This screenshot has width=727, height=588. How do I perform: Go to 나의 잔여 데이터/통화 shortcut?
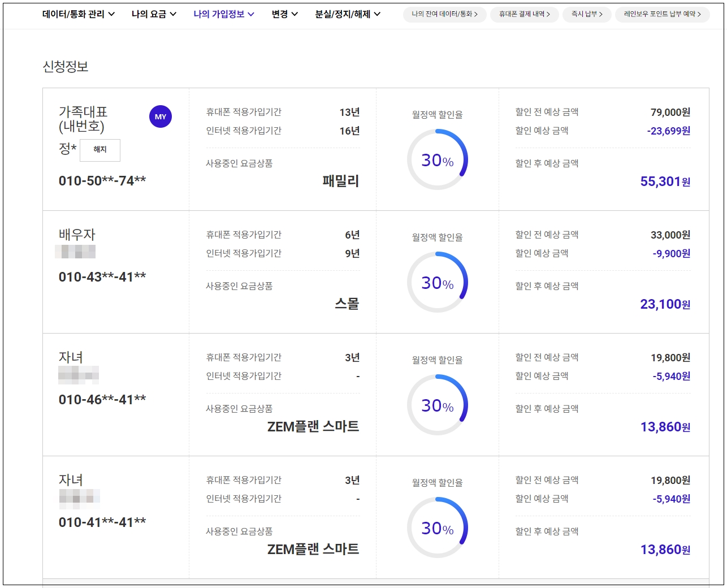point(444,14)
